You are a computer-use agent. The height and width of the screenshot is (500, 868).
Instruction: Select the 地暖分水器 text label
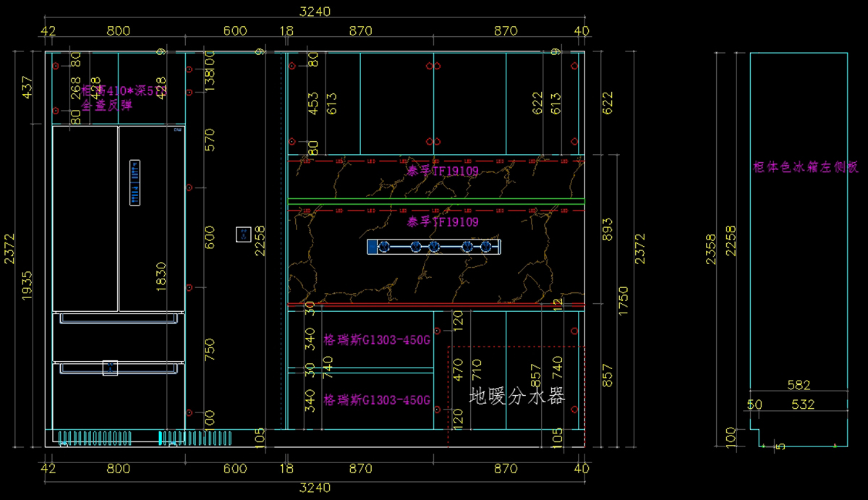pos(516,396)
